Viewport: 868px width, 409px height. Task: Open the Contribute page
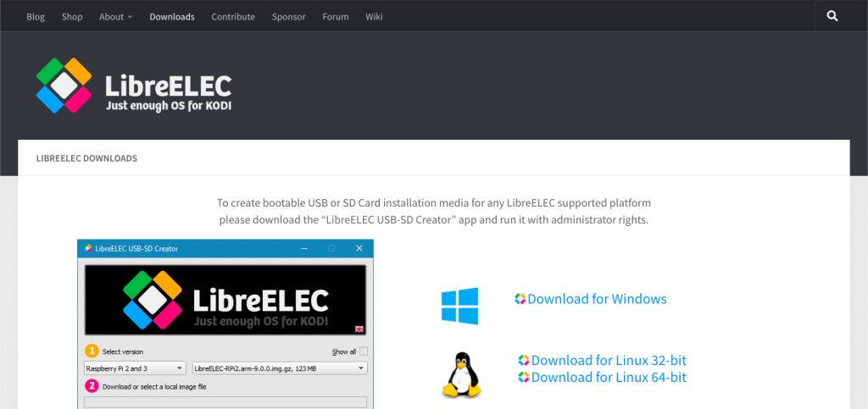coord(233,17)
